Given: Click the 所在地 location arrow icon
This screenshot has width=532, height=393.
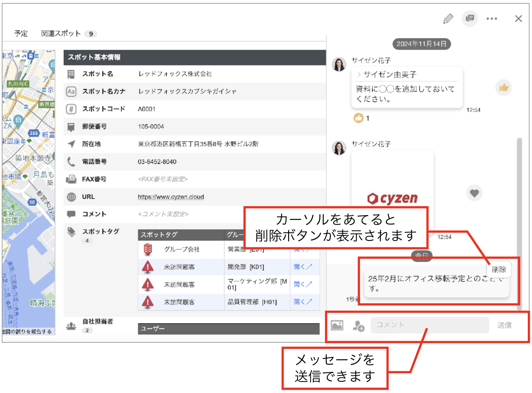Looking at the screenshot, I should point(71,144).
